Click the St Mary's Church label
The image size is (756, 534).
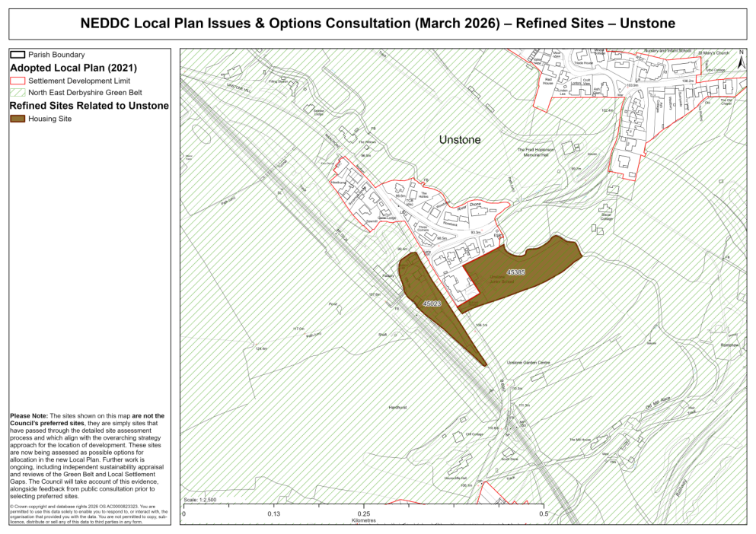(x=713, y=53)
